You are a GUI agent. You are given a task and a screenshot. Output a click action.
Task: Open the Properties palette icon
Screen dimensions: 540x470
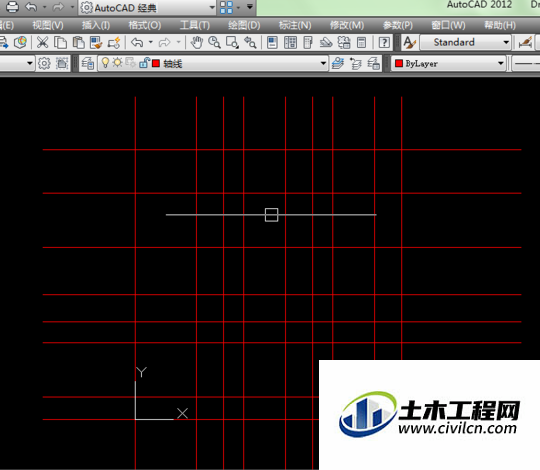pyautogui.click(x=272, y=43)
